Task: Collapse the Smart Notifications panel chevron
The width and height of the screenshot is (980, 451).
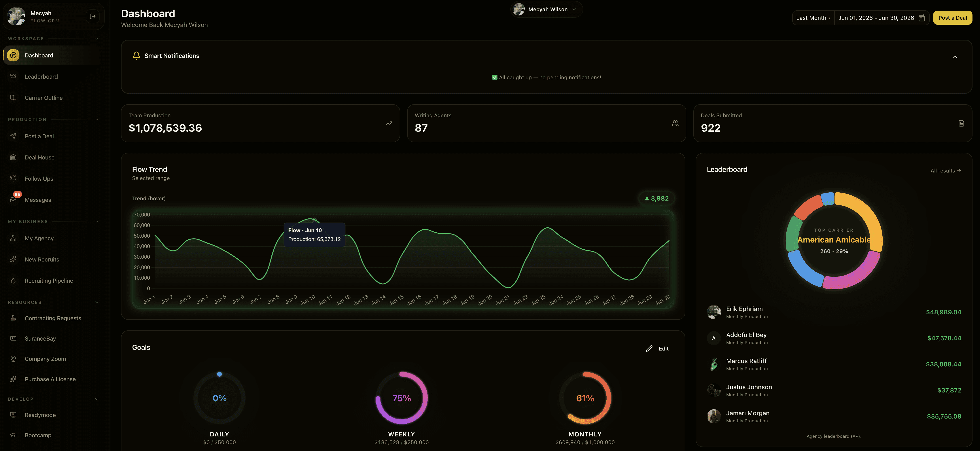Action: (955, 57)
